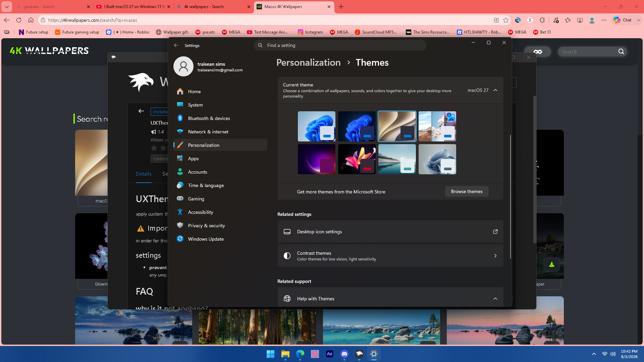This screenshot has width=644, height=362.
Task: Open Wallpaper gifs bookmark
Action: point(172,32)
